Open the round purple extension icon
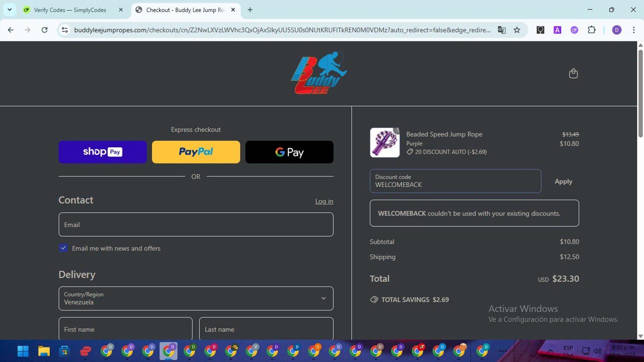 click(x=574, y=30)
